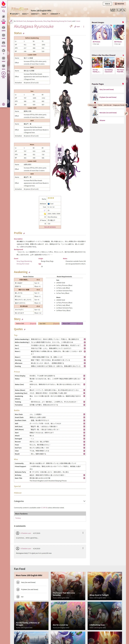Open the Fantasy fandom link
This screenshot has width=129, height=644.
[18, 518]
